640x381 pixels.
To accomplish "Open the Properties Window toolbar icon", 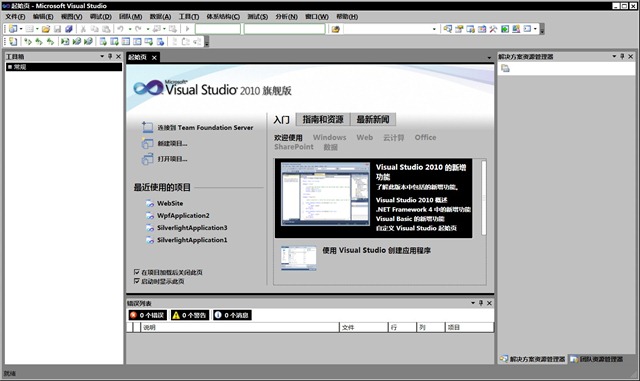I will coord(459,29).
